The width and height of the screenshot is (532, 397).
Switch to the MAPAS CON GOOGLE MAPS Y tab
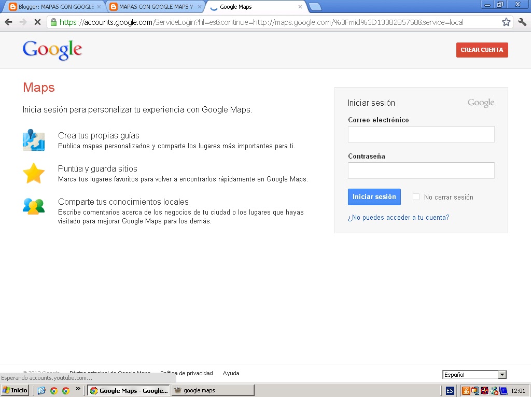[156, 7]
